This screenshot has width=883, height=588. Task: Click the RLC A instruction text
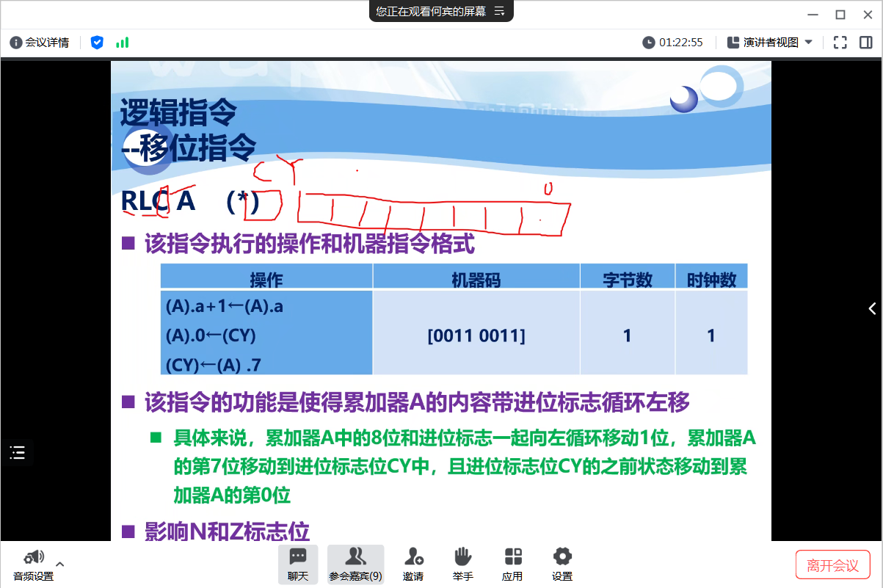[x=158, y=201]
